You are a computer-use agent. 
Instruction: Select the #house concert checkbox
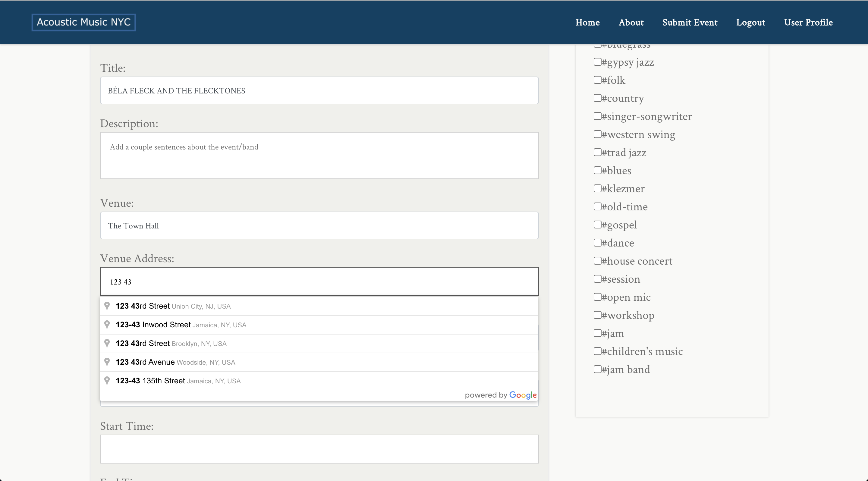click(x=597, y=260)
